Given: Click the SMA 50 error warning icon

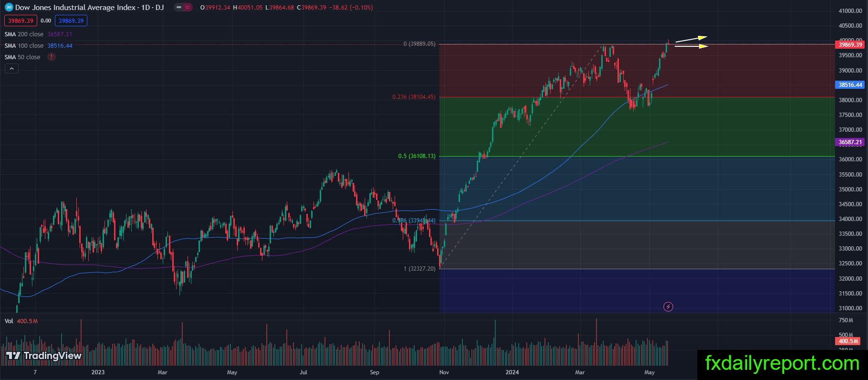Looking at the screenshot, I should pos(51,57).
